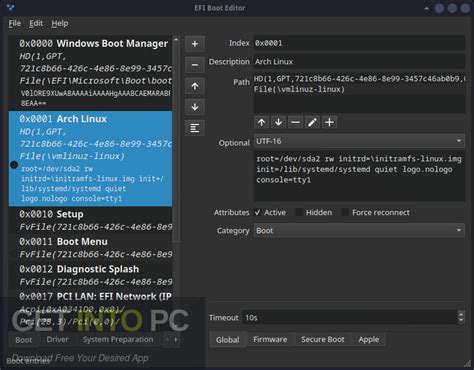The height and width of the screenshot is (370, 474).
Task: Select the 0x0001 Arch Linux entry
Action: coord(90,158)
